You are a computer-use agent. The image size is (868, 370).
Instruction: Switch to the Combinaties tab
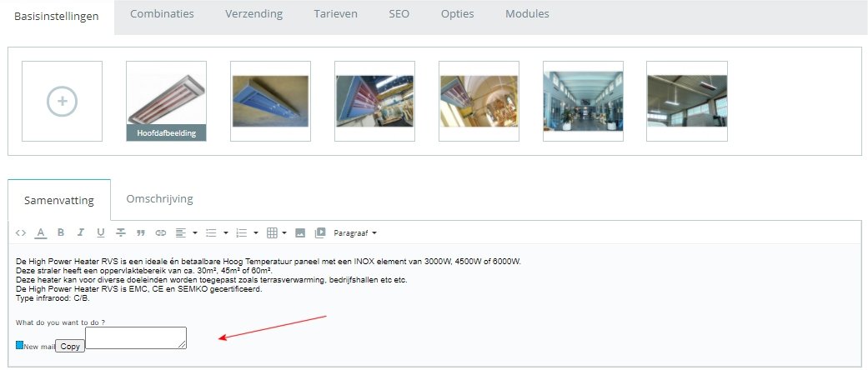coord(163,14)
